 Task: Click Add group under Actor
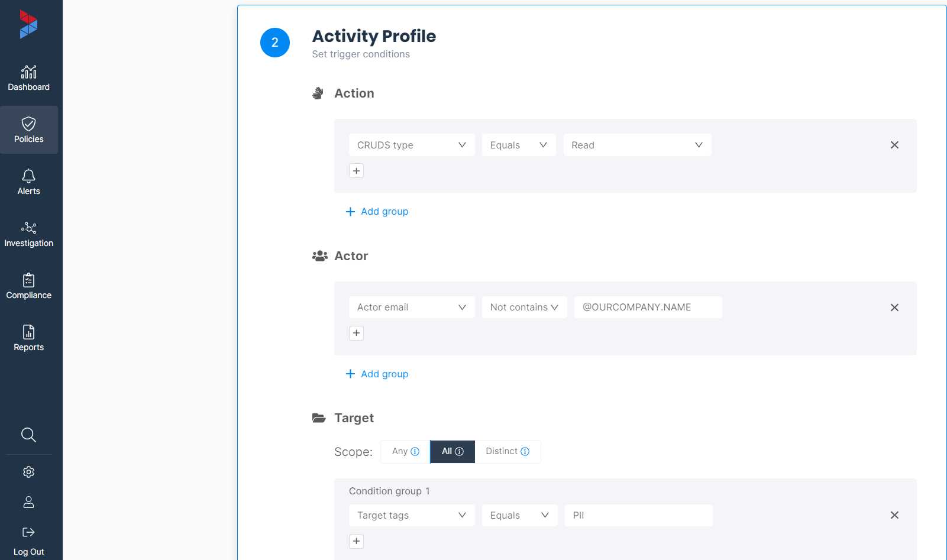click(377, 374)
